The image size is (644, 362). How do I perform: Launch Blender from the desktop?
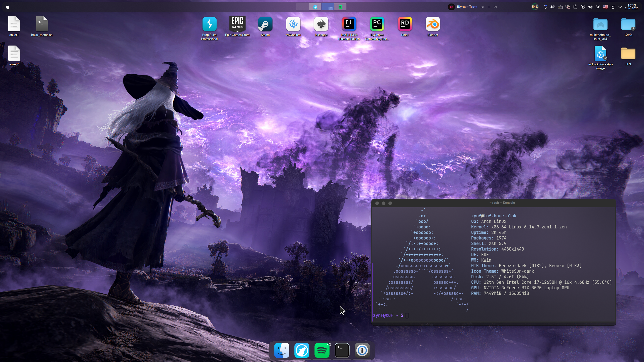432,24
